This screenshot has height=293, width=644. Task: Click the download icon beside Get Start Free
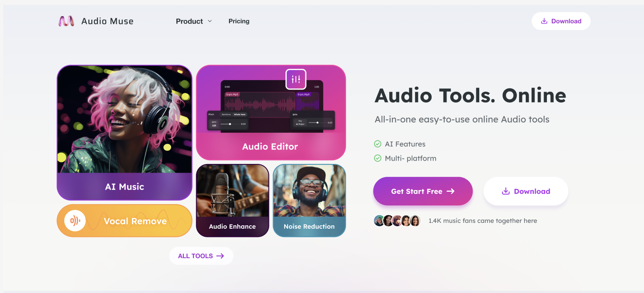506,191
